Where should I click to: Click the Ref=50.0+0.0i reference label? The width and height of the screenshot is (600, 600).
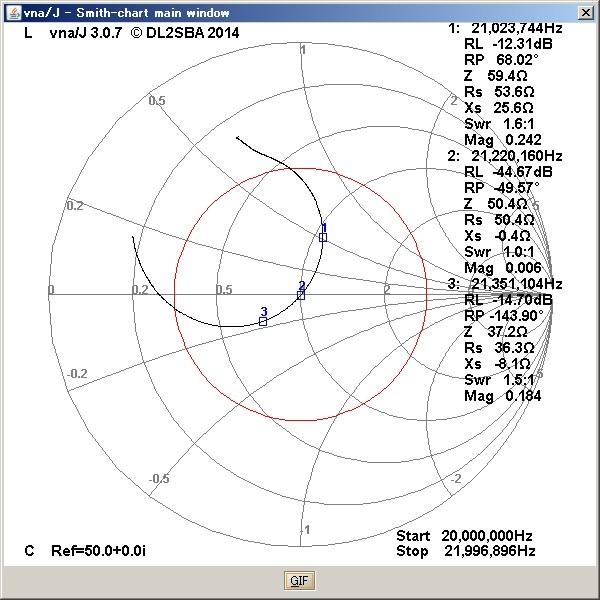tap(98, 551)
